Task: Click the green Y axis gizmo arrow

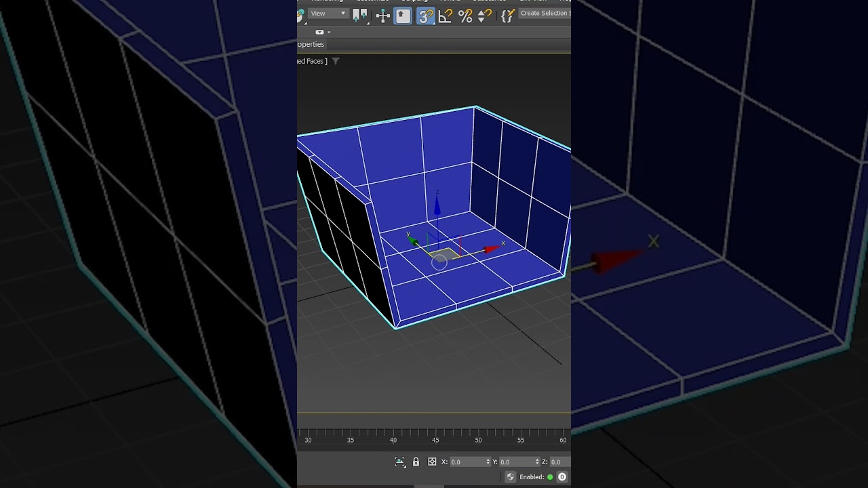Action: [412, 241]
